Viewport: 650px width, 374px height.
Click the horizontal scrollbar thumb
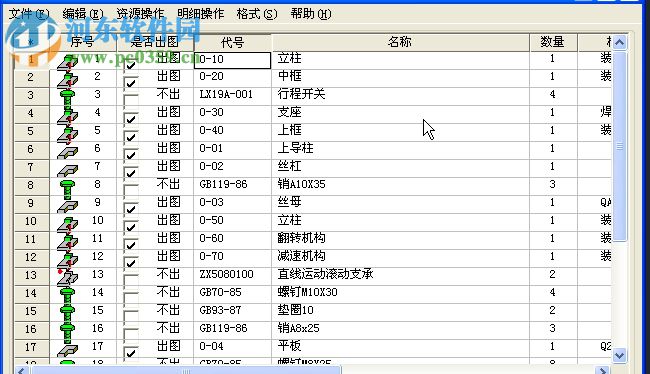coord(186,370)
